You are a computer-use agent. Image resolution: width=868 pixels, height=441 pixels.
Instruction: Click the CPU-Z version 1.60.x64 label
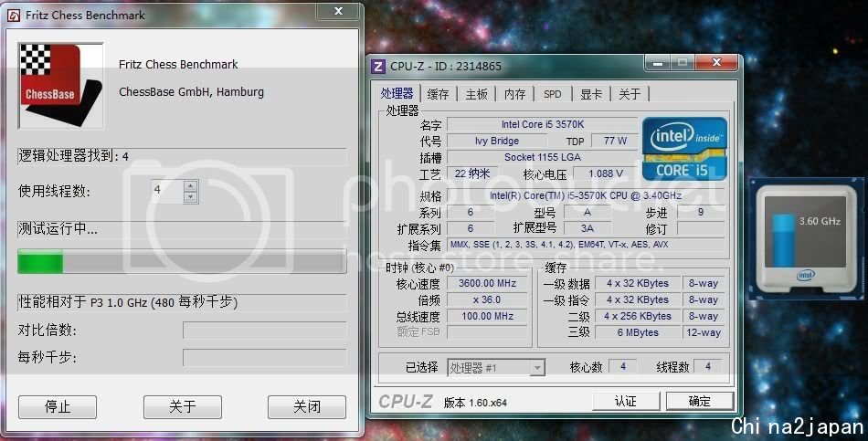point(475,403)
